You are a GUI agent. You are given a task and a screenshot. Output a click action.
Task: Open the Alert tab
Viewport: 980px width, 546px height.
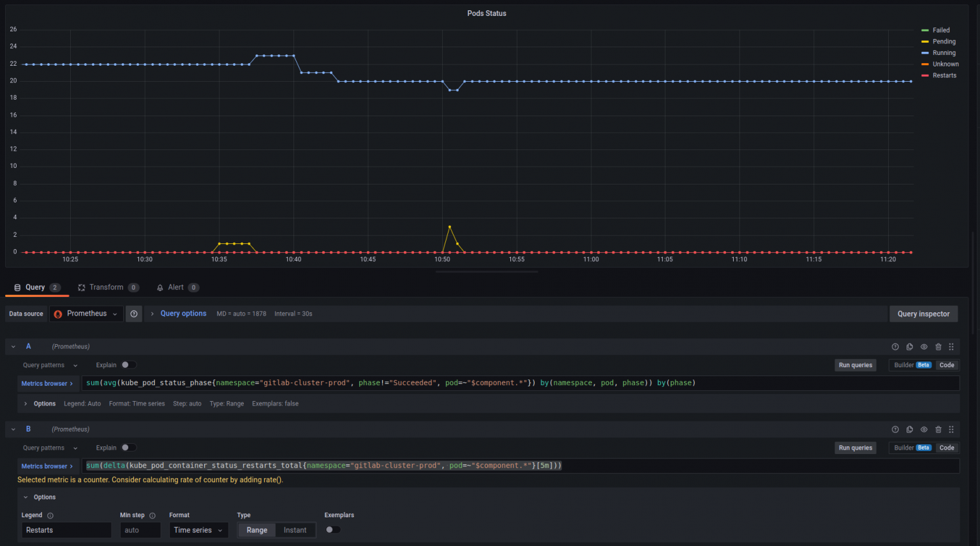(177, 287)
